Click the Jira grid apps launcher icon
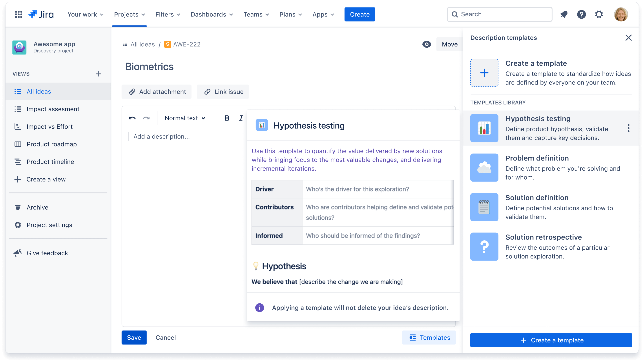This screenshot has width=644, height=362. [x=18, y=14]
